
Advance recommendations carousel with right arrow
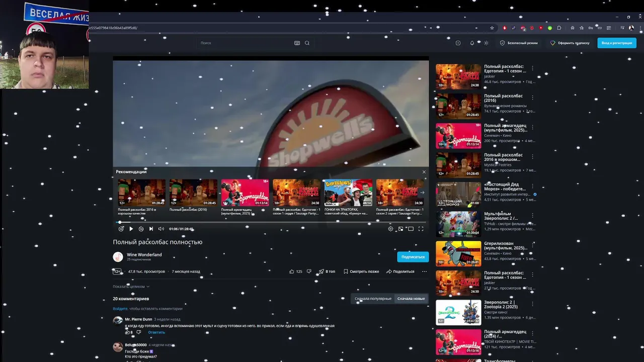pyautogui.click(x=422, y=193)
